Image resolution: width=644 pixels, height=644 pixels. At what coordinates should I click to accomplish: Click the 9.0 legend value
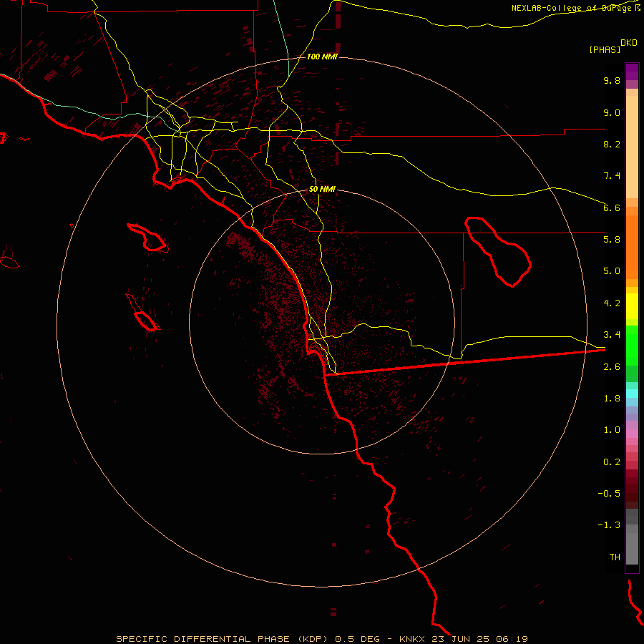click(x=612, y=112)
